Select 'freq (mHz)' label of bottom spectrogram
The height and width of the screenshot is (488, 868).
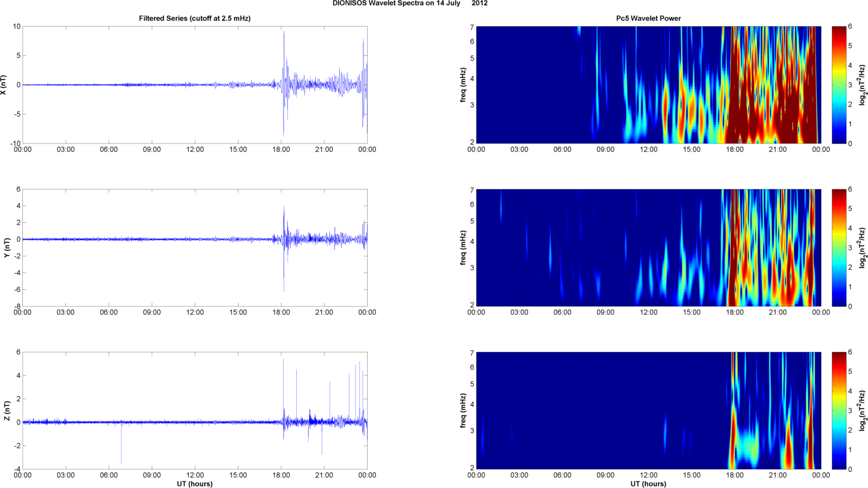[463, 410]
